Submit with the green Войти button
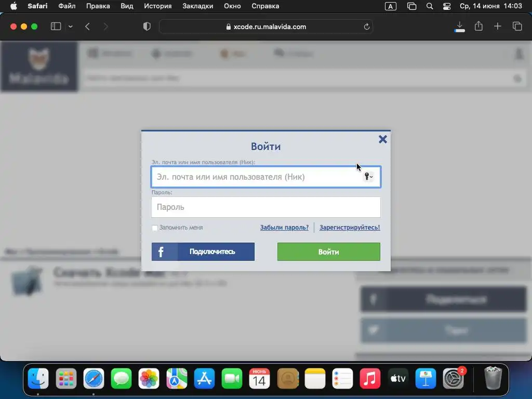 point(329,252)
